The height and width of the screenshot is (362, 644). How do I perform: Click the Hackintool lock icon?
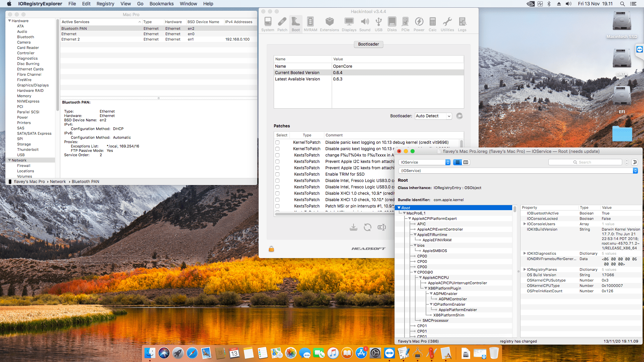[x=271, y=249]
